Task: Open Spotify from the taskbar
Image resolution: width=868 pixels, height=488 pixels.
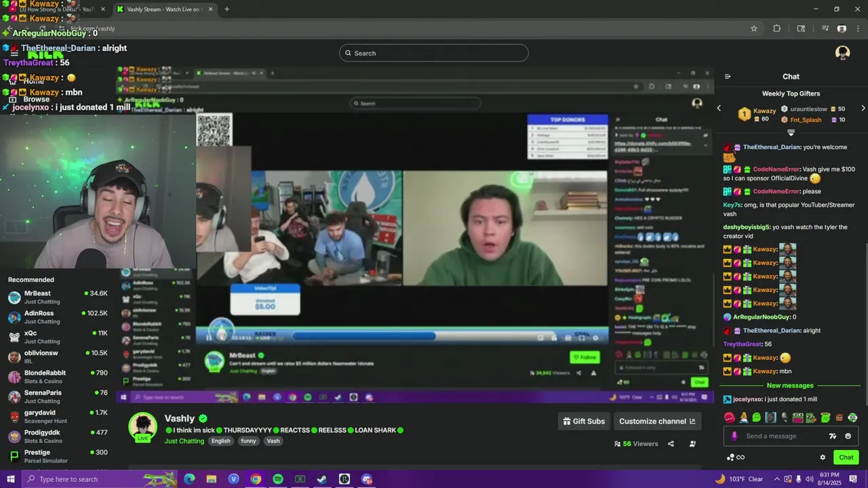Action: tap(278, 479)
